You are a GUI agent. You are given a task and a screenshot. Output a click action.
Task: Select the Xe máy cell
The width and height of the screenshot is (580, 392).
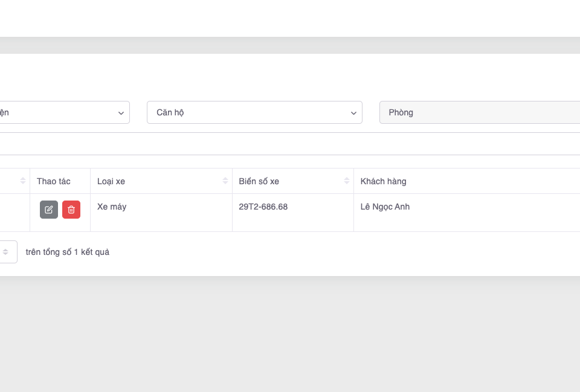coord(112,207)
